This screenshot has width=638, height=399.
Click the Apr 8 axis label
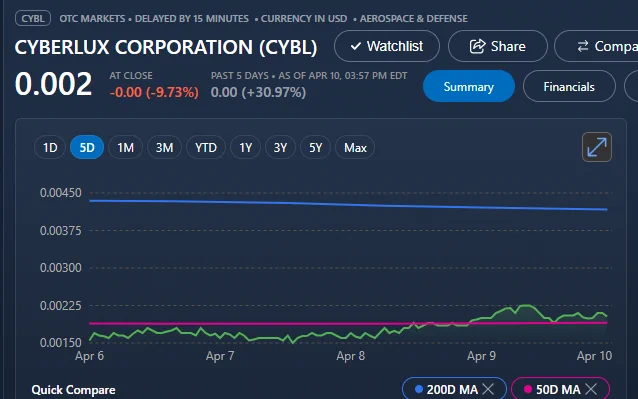point(350,356)
